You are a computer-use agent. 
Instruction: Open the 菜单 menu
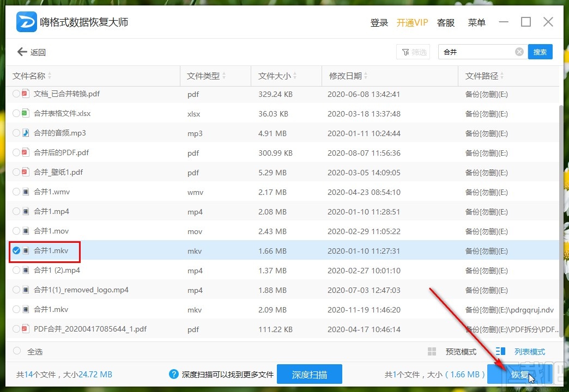click(476, 22)
